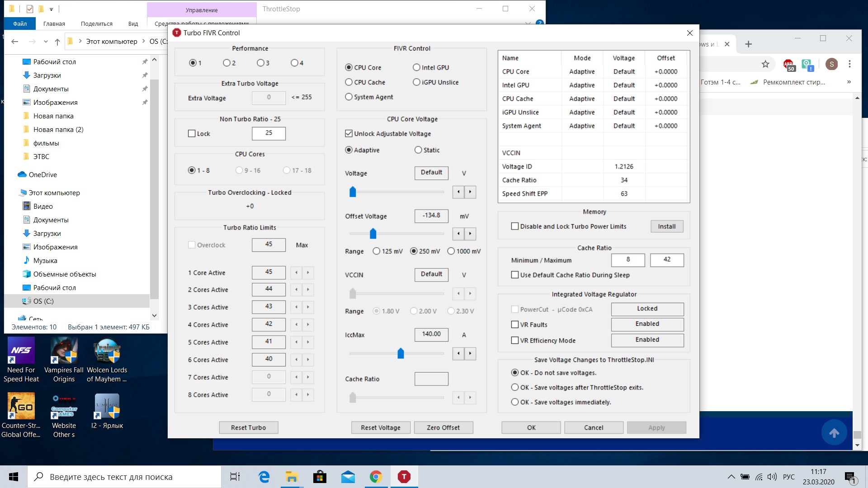Click the Zero Offset button
868x488 pixels.
443,427
